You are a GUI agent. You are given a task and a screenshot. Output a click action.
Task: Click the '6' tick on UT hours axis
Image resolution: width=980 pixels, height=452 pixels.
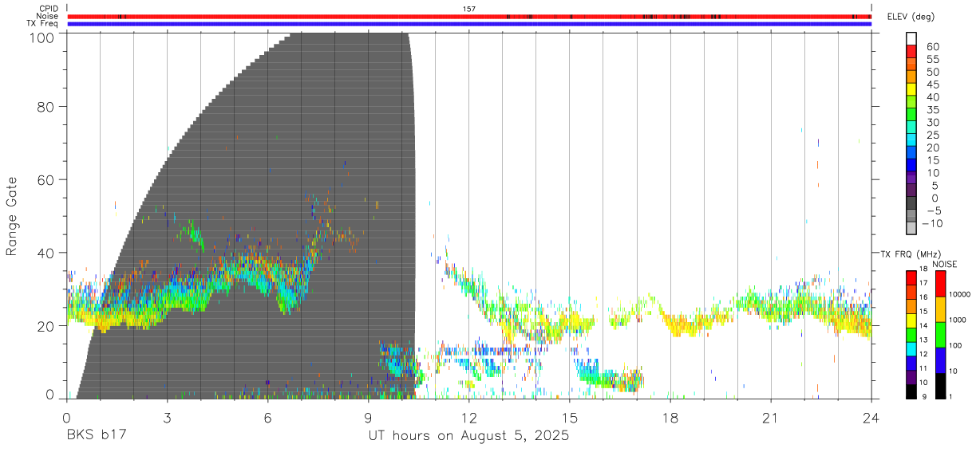[267, 418]
